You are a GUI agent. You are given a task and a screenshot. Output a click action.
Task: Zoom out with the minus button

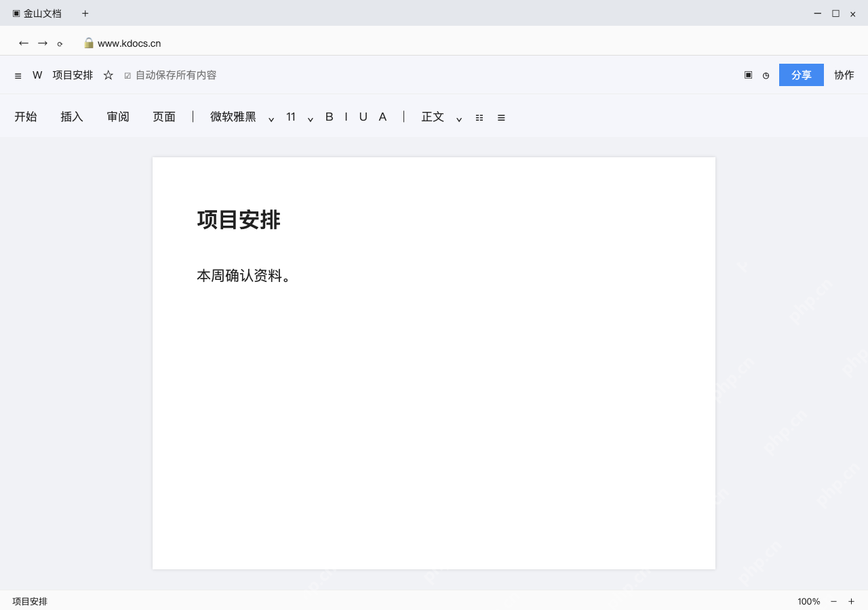[x=833, y=601]
